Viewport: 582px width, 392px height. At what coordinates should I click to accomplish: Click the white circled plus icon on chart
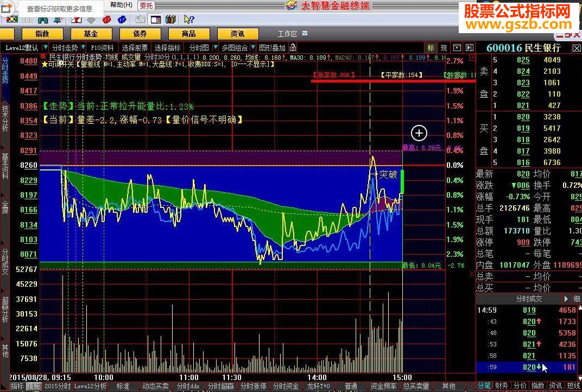coord(419,133)
